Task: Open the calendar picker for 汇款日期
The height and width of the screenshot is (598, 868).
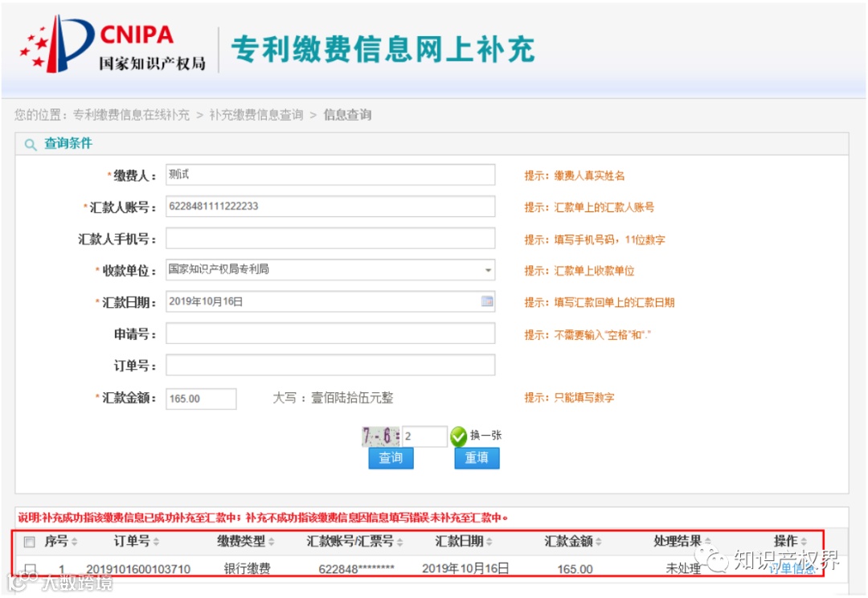Action: (486, 301)
